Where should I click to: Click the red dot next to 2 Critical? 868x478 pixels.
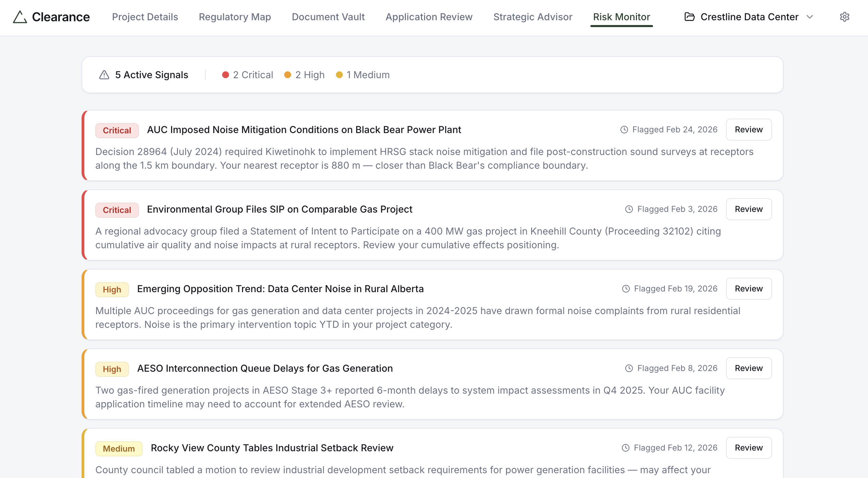[x=226, y=74]
